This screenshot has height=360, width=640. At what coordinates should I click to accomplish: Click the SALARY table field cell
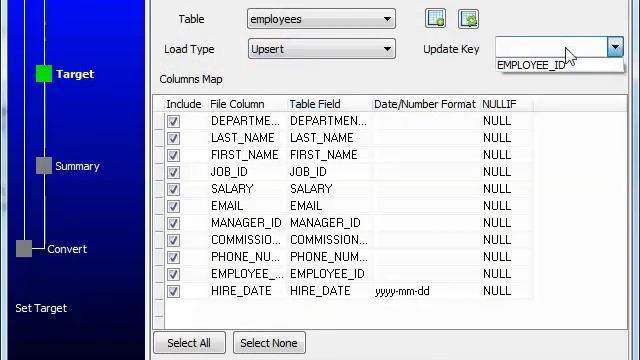point(329,189)
